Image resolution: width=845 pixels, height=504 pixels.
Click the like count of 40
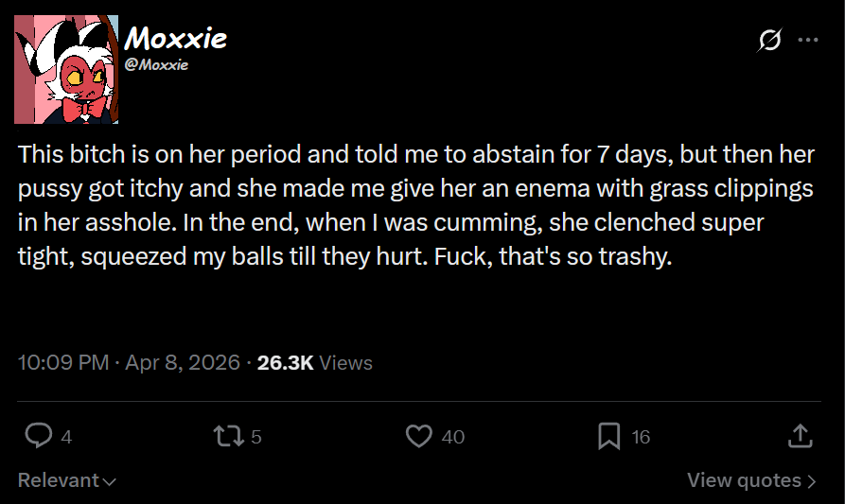coord(453,437)
